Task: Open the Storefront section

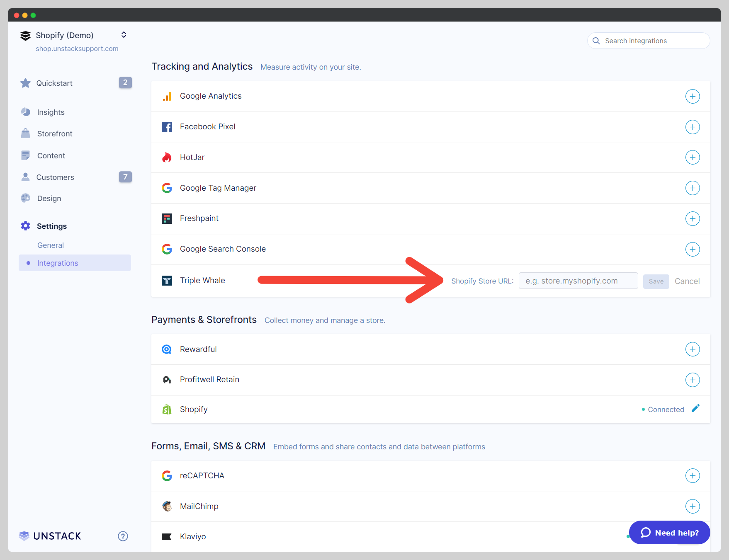Action: (x=55, y=134)
